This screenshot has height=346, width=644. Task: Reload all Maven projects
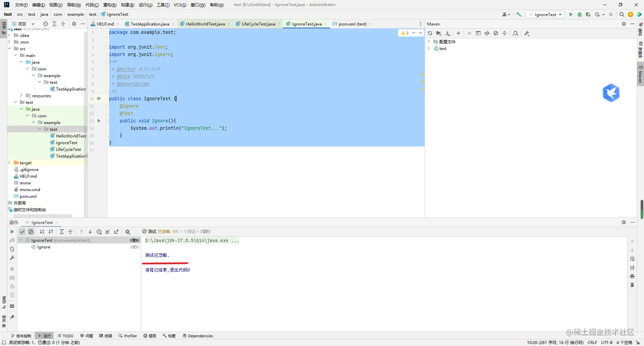430,33
